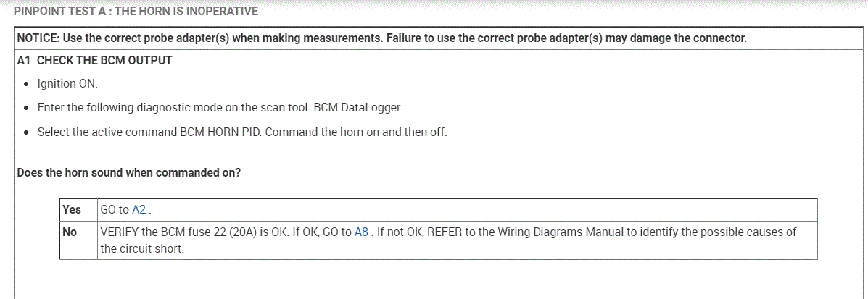Click 'the circuit short.' text line
Image resolution: width=868 pixels, height=299 pixels.
[142, 248]
